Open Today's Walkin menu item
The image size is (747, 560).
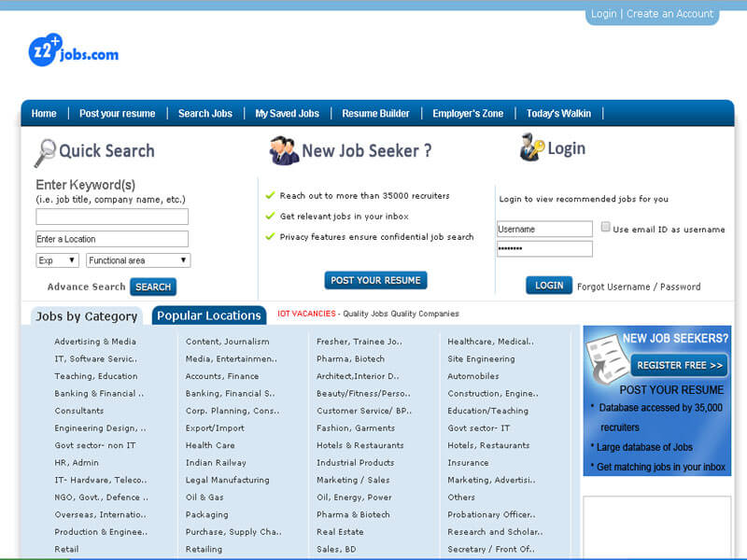[x=558, y=113]
